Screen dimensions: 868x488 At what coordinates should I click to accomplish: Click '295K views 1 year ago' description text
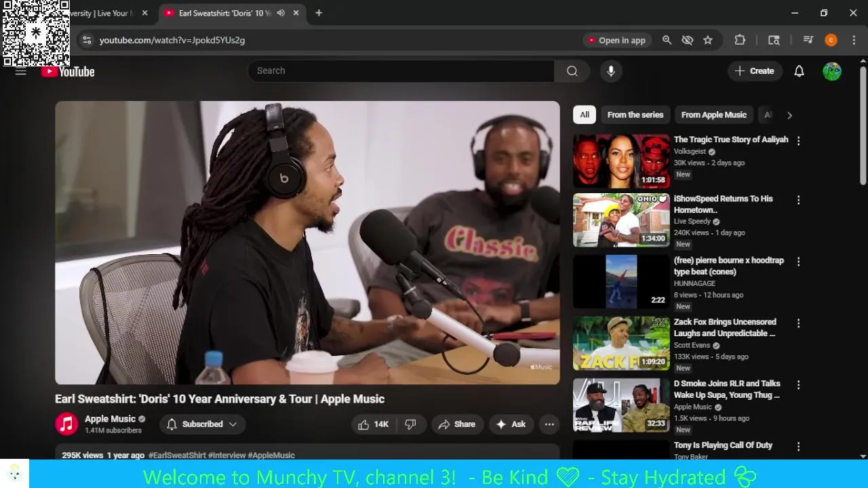click(x=103, y=455)
